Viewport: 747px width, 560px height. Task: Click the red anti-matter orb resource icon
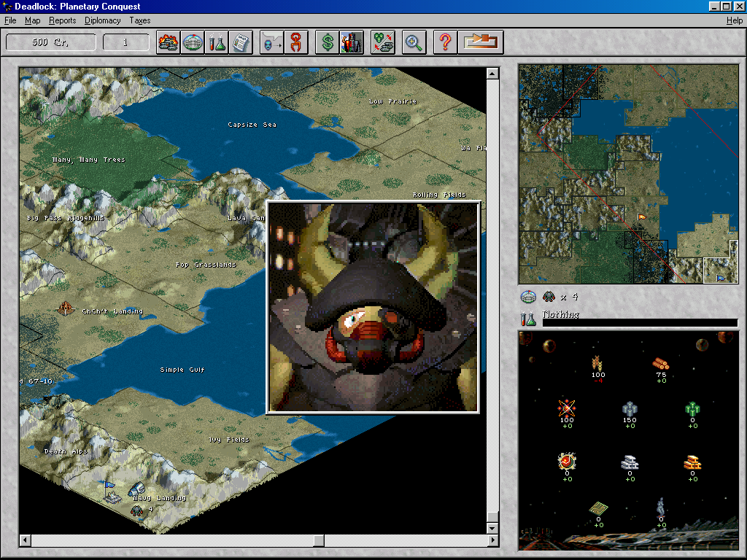[567, 461]
